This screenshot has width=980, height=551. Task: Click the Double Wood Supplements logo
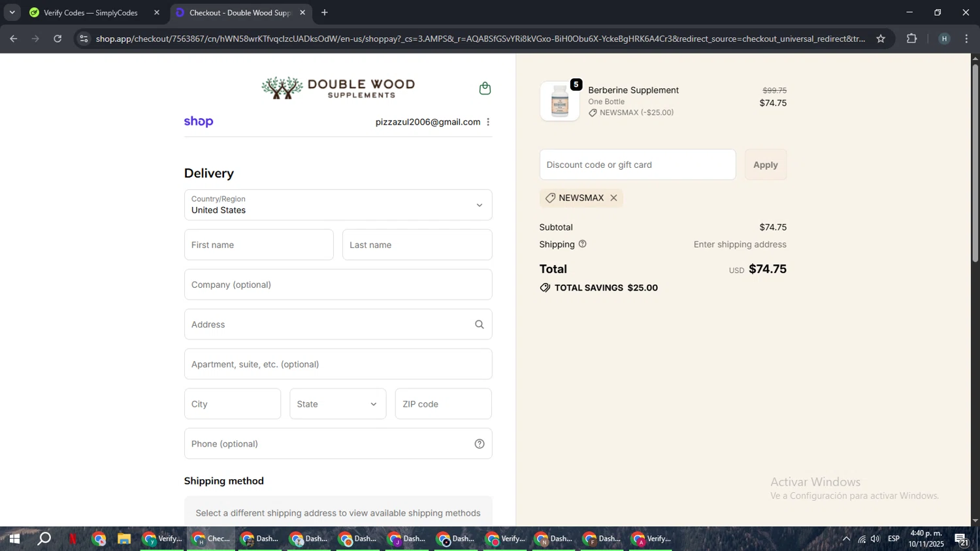pyautogui.click(x=338, y=87)
